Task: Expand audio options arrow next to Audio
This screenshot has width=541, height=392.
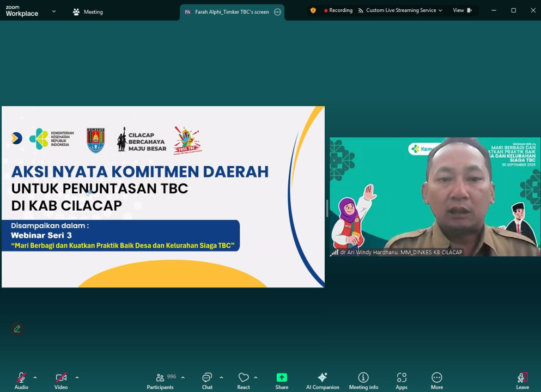Action: point(35,377)
